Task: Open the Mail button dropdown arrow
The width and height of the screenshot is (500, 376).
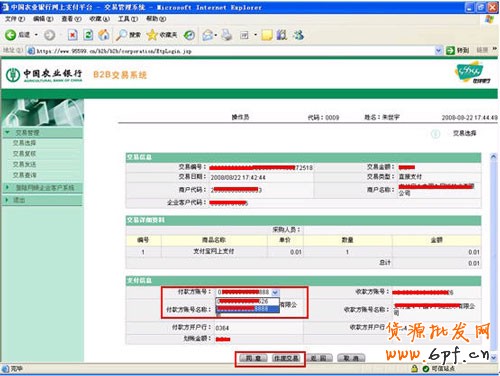Action: point(216,35)
